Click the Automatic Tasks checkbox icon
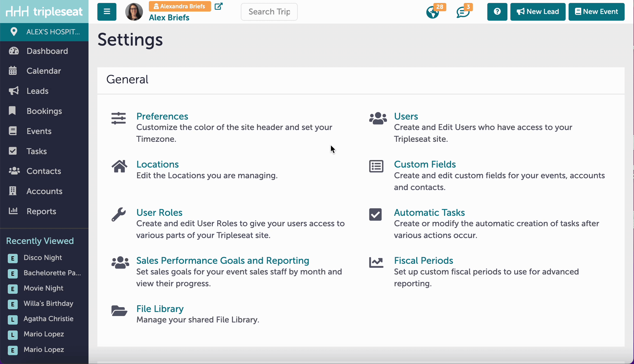 pos(375,214)
